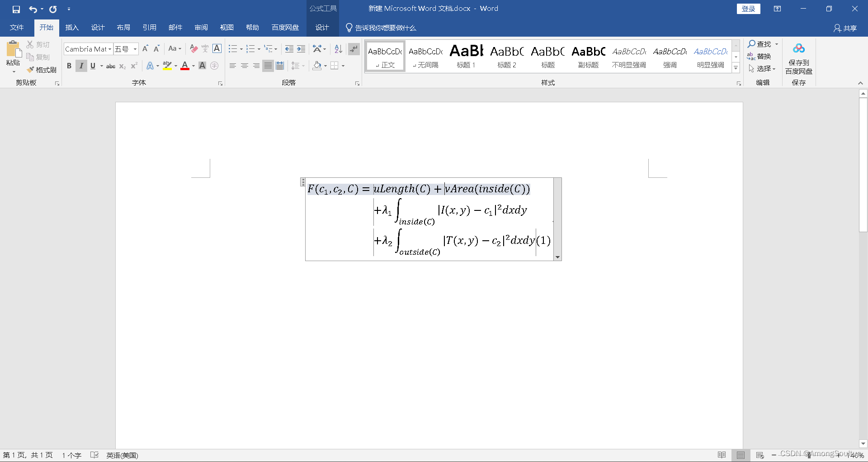
Task: Open the bullet list dropdown arrow
Action: (x=241, y=49)
